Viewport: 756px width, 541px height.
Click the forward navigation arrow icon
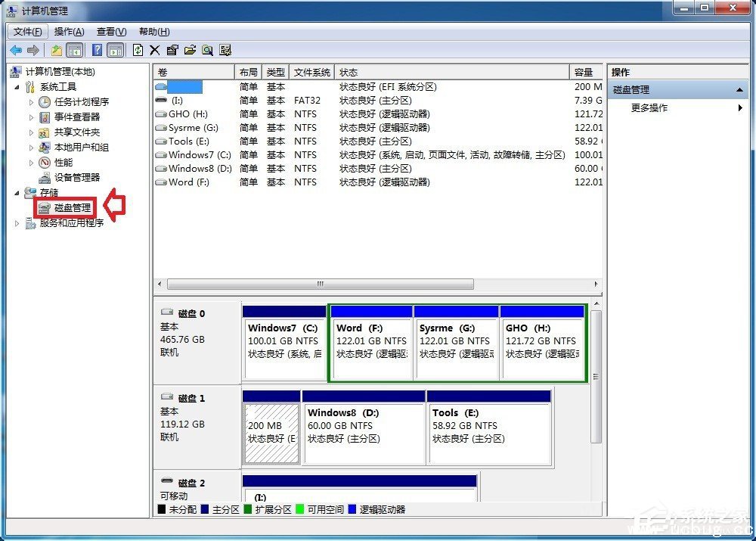pyautogui.click(x=33, y=50)
